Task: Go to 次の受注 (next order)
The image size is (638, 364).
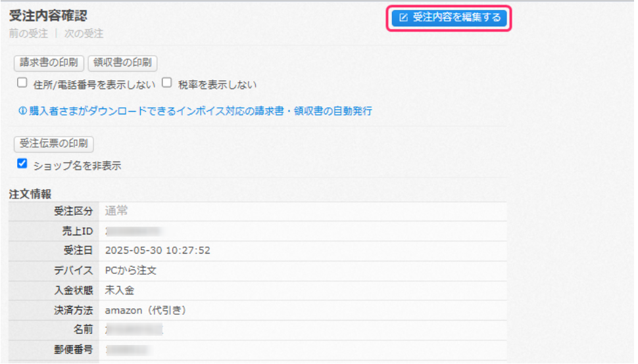Action: coord(84,34)
